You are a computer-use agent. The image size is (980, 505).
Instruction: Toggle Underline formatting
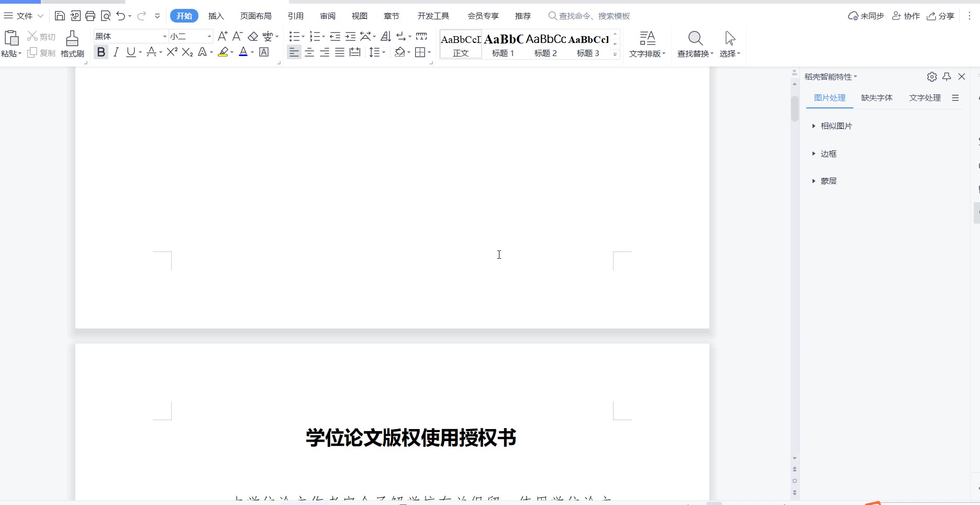click(131, 52)
